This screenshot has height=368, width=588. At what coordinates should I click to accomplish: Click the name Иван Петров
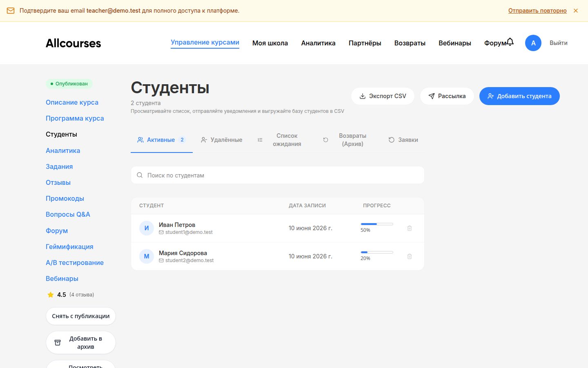(x=177, y=225)
